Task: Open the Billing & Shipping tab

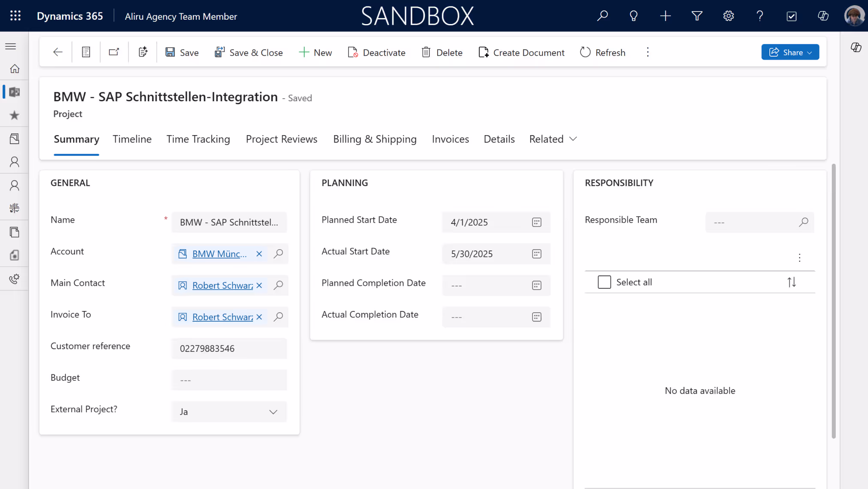Action: click(x=375, y=139)
